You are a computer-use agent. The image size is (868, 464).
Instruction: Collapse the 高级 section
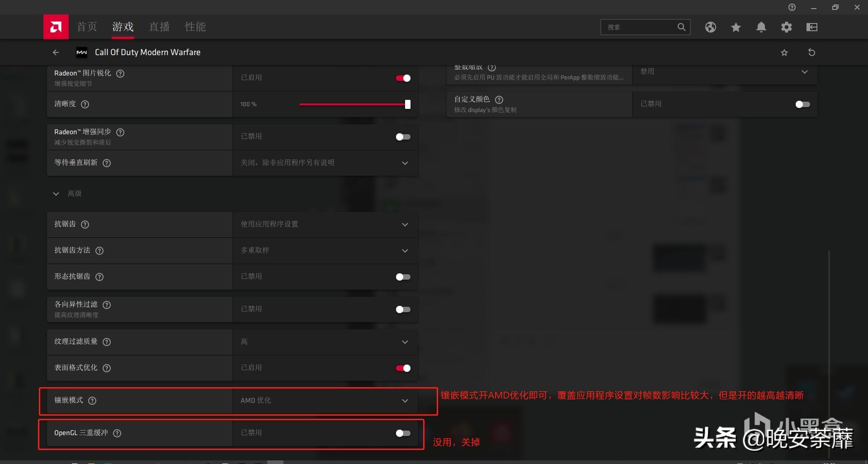pos(56,193)
